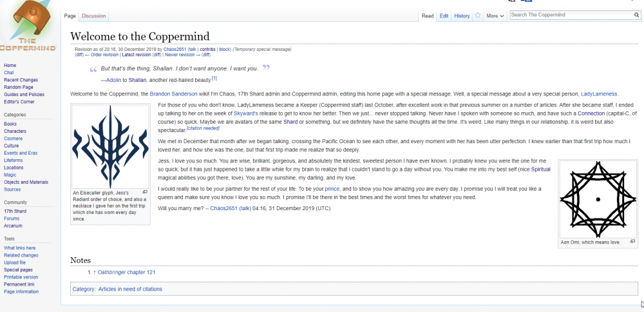Click the Coppermind logo in the sidebar

[28, 26]
